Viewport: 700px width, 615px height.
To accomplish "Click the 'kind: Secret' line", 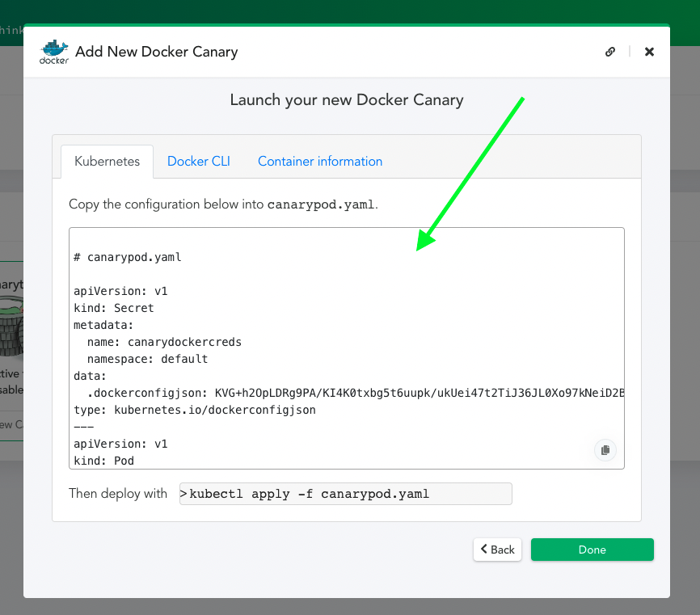I will click(x=113, y=308).
